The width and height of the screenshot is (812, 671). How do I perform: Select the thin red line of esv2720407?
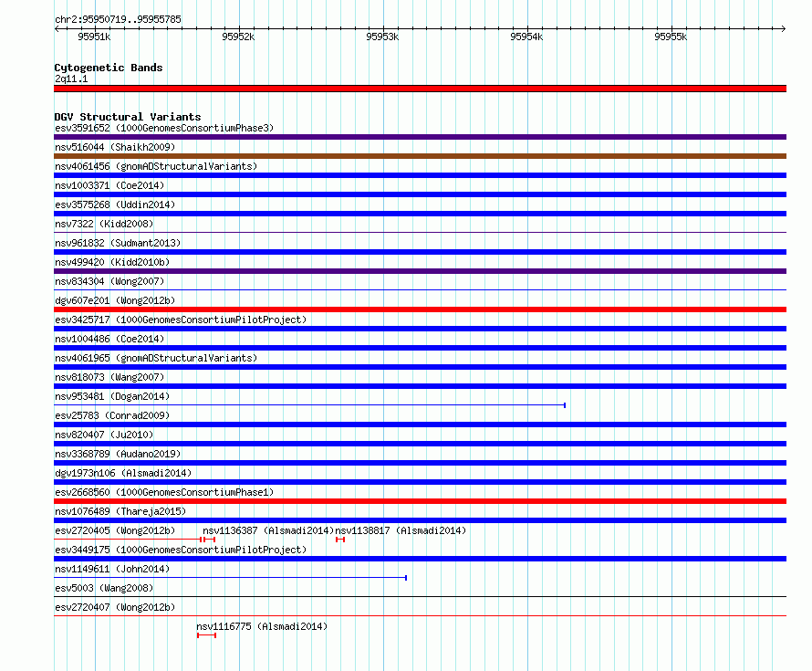click(x=420, y=615)
